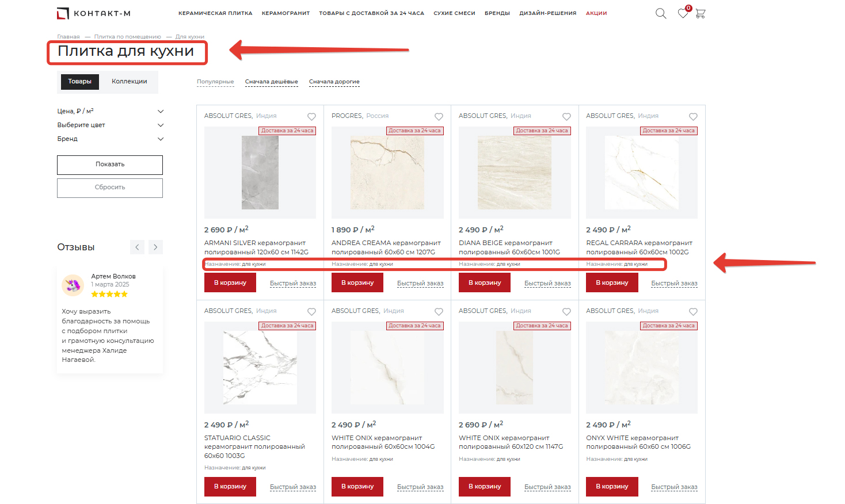Image resolution: width=845 pixels, height=504 pixels.
Task: Open the Акции menu item
Action: point(596,13)
